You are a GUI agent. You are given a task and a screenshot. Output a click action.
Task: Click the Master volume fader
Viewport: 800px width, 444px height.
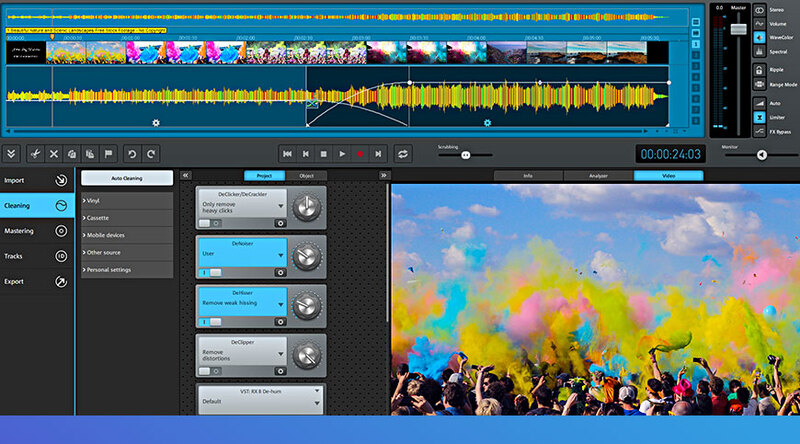(x=738, y=30)
